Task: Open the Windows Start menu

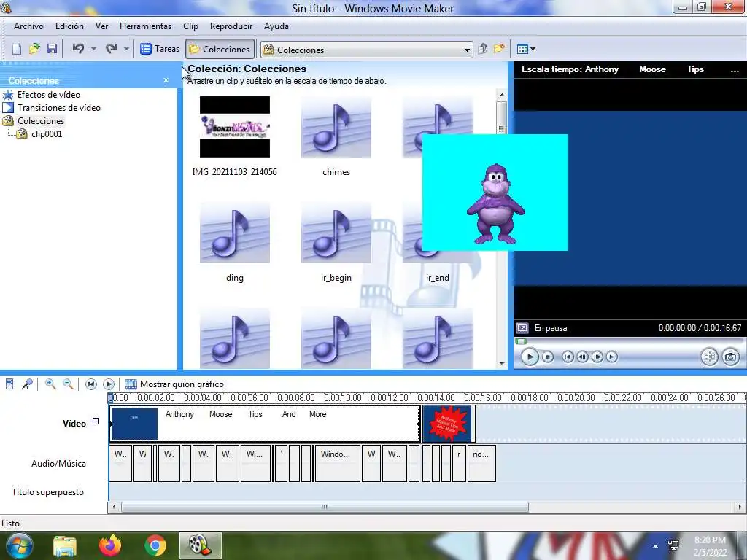Action: pyautogui.click(x=18, y=545)
